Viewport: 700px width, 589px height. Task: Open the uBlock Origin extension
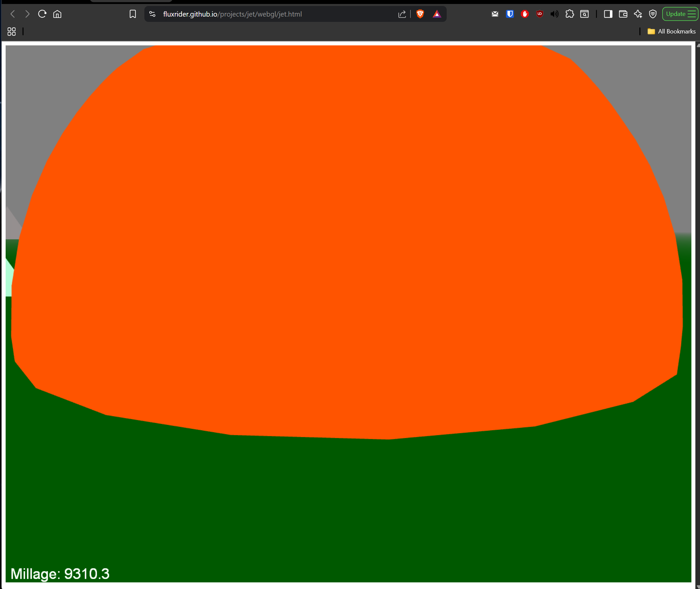539,14
